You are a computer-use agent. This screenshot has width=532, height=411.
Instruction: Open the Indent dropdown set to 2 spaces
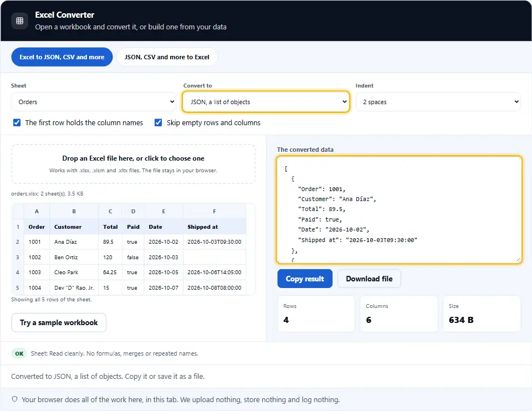coord(438,102)
